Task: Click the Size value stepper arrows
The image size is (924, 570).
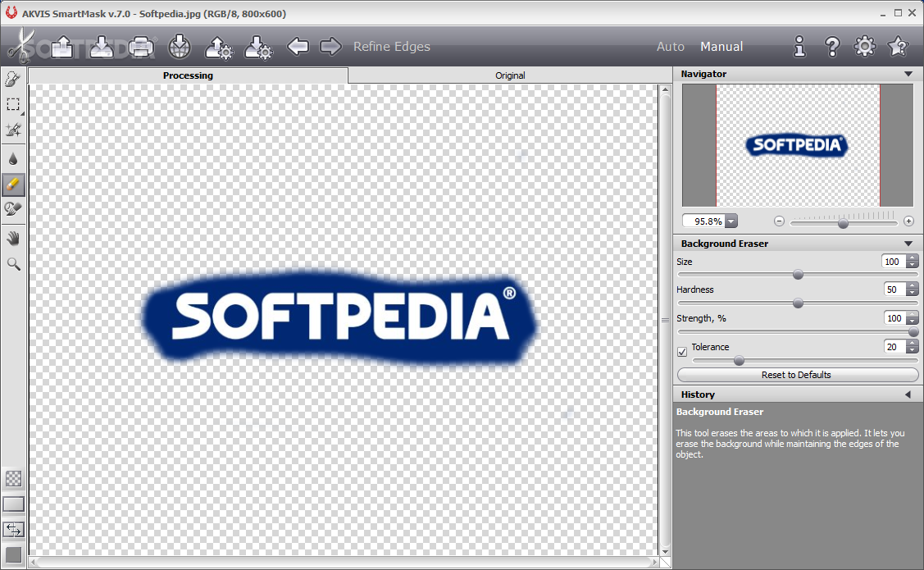Action: 913,262
